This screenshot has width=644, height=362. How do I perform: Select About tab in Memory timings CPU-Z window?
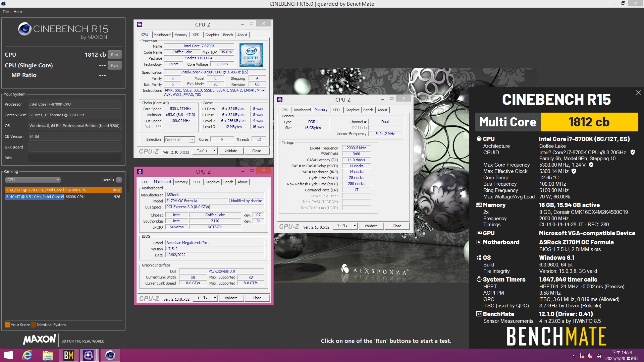click(x=382, y=110)
